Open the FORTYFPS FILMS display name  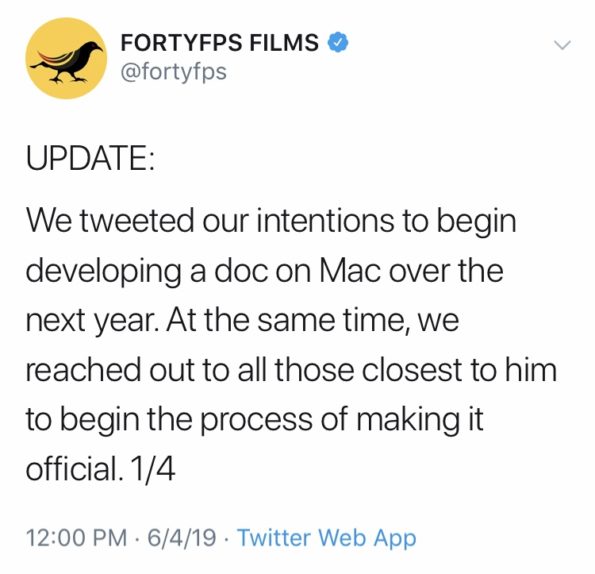[219, 42]
